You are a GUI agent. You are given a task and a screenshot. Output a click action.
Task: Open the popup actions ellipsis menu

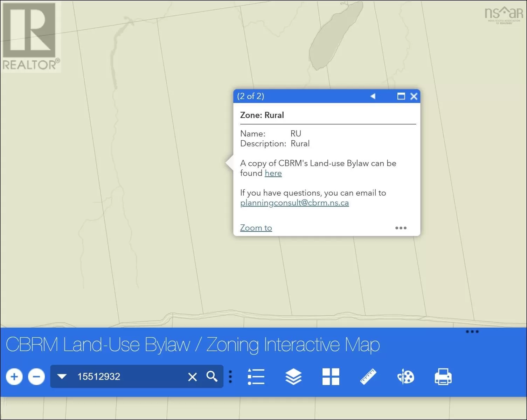(401, 228)
